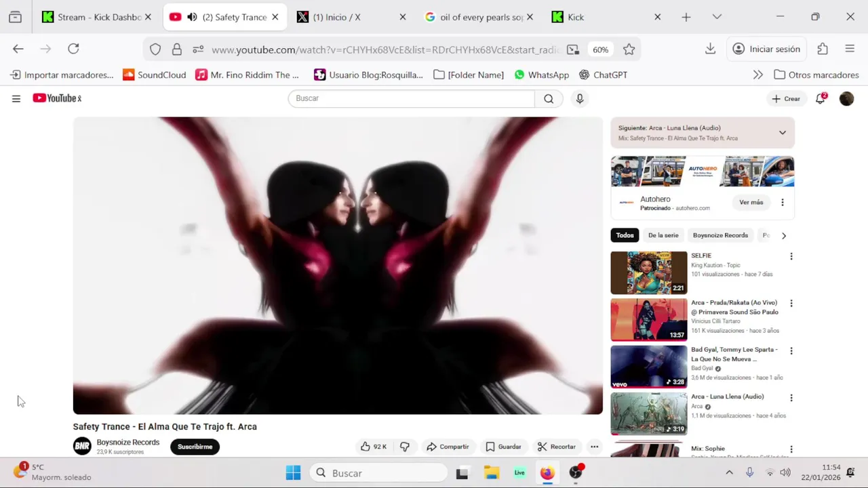Viewport: 868px width, 488px height.
Task: Select the De la serie chip
Action: pyautogui.click(x=663, y=235)
